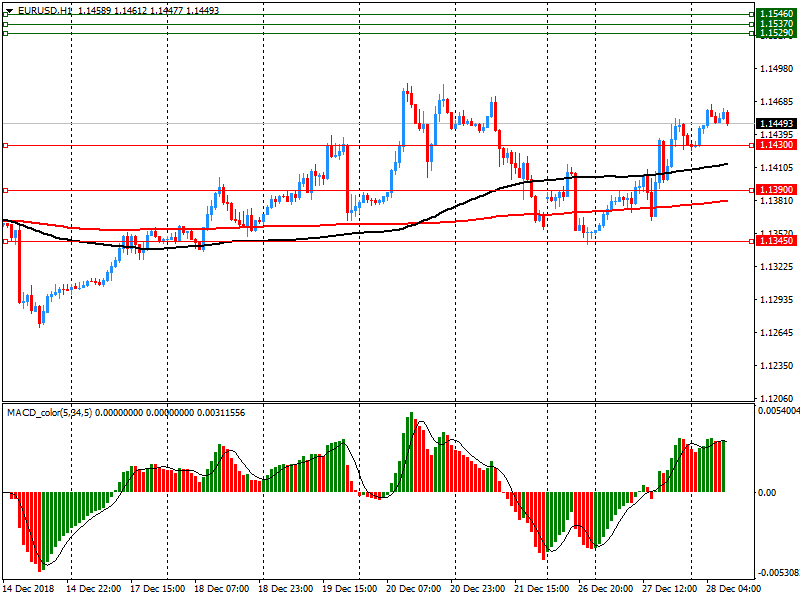The height and width of the screenshot is (600, 800).
Task: Click the 26 Dec 20:00 time label
Action: [606, 589]
